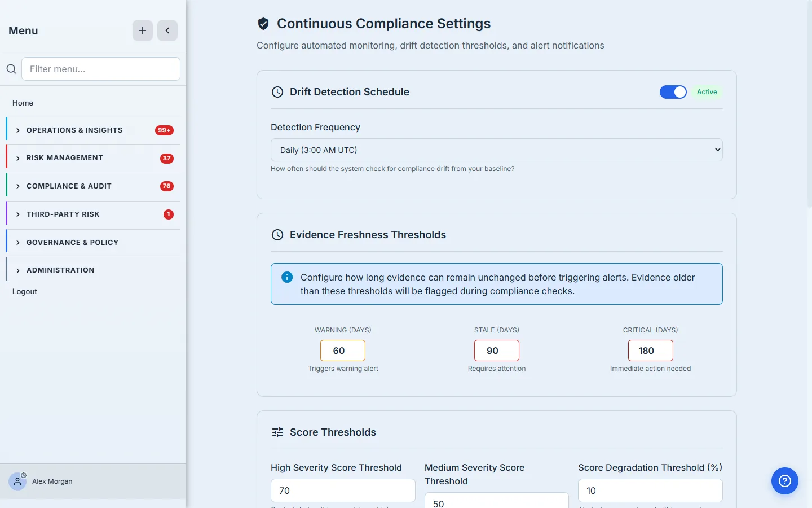Collapse the sidebar with the back arrow
The width and height of the screenshot is (812, 508).
(x=167, y=30)
